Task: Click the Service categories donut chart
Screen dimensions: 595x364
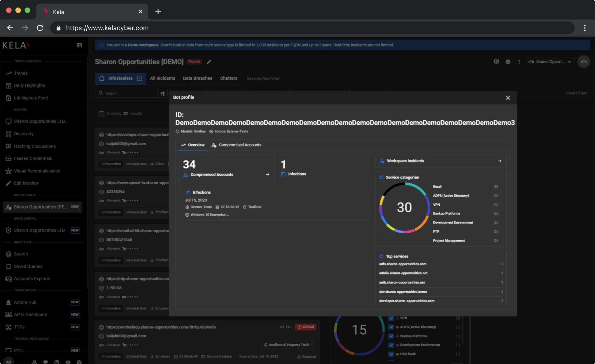Action: [x=404, y=208]
